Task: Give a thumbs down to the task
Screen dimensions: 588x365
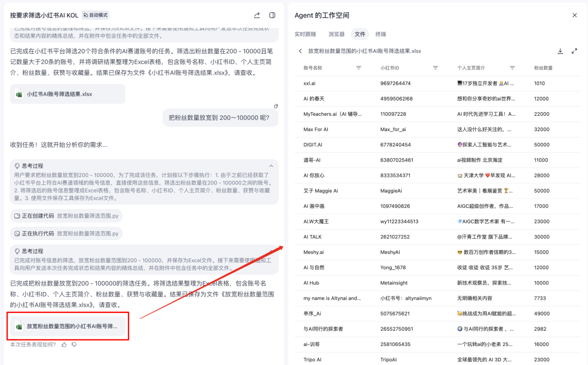Action: click(74, 344)
